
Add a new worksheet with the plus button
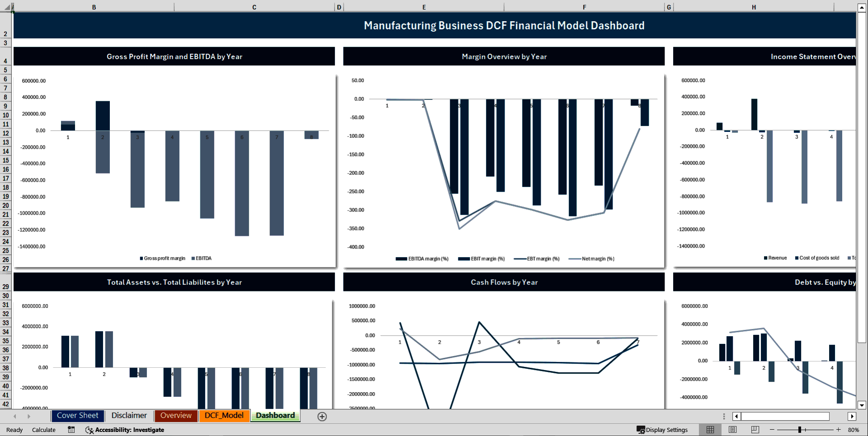tap(322, 416)
